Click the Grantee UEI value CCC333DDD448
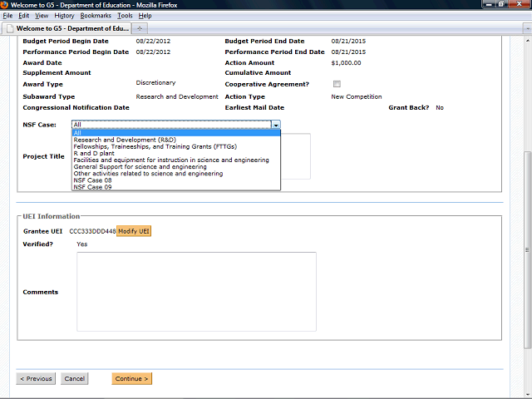The height and width of the screenshot is (399, 532). [x=92, y=231]
